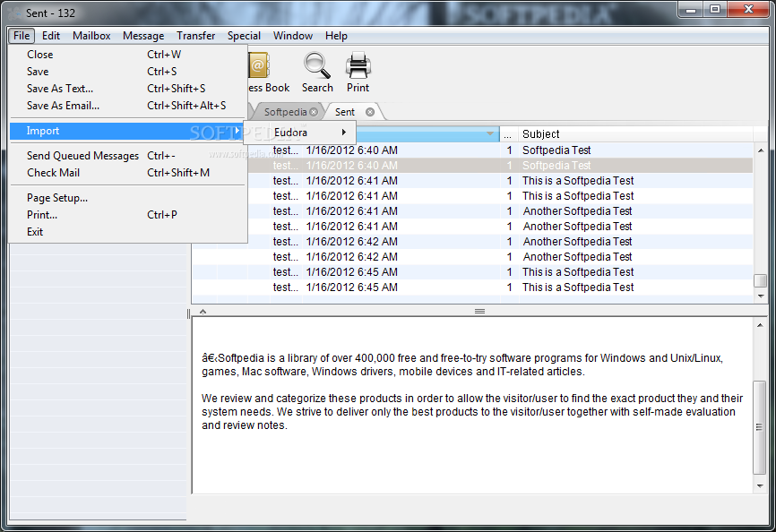Maximize the Sent - 132 window

[715, 9]
